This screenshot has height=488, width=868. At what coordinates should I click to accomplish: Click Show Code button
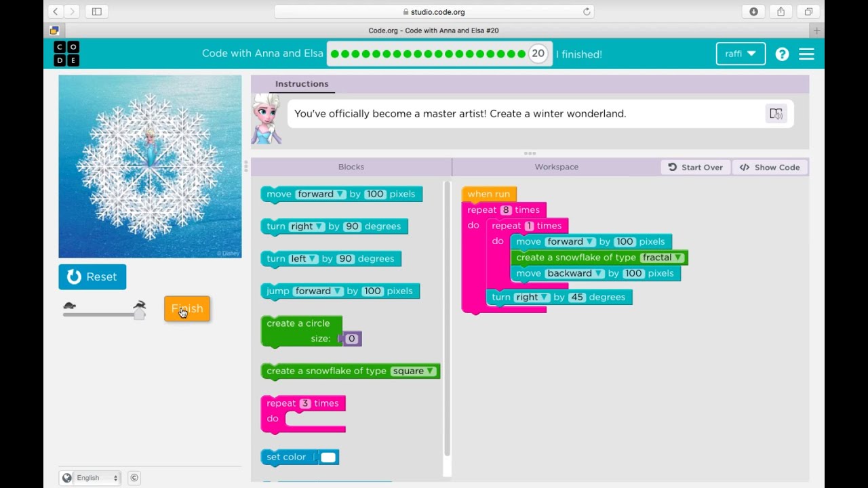coord(770,167)
